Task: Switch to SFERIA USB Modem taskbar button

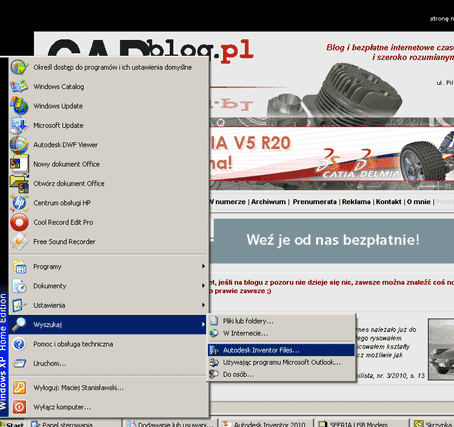Action: [362, 424]
